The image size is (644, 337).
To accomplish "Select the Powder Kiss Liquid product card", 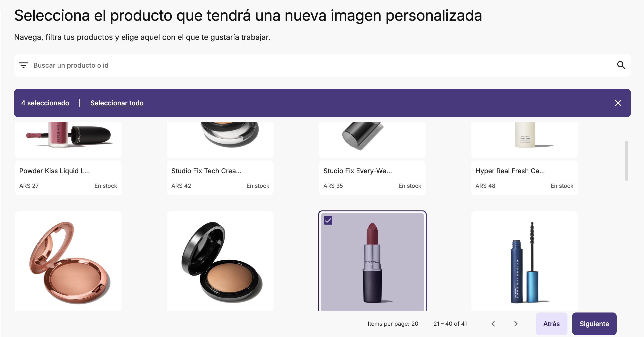I will tap(68, 159).
